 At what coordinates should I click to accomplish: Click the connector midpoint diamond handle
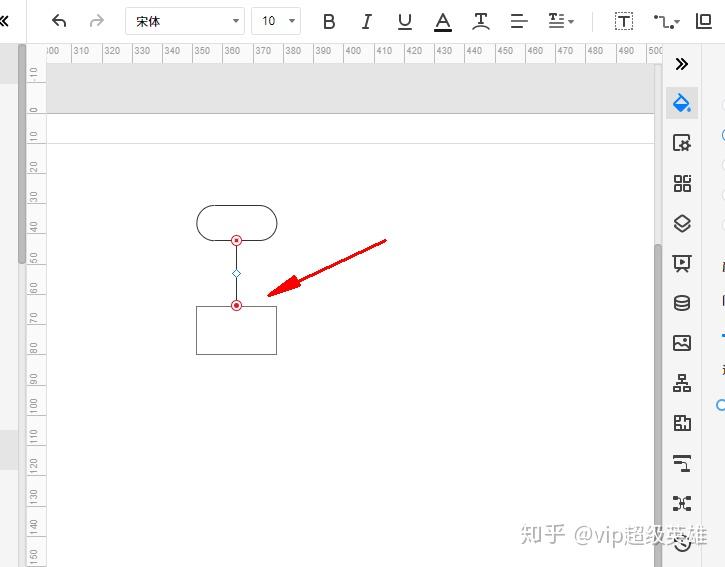pos(236,274)
